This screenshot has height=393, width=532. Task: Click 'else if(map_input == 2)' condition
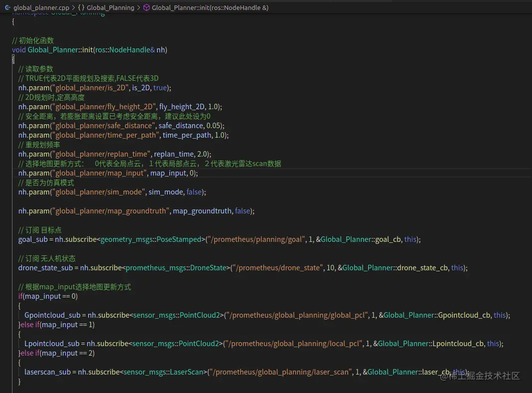(x=58, y=353)
